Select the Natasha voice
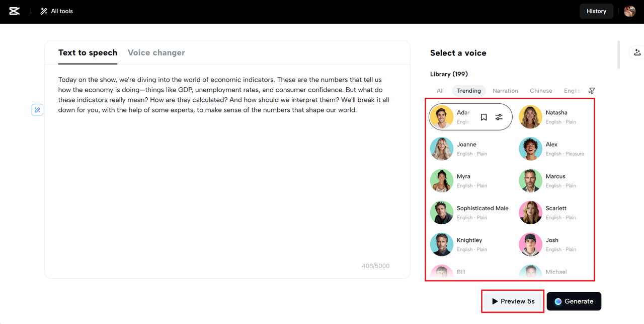 [x=556, y=113]
